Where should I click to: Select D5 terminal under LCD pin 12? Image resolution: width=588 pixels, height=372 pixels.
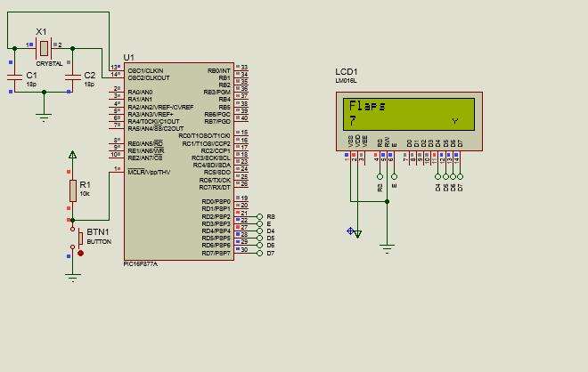[445, 176]
